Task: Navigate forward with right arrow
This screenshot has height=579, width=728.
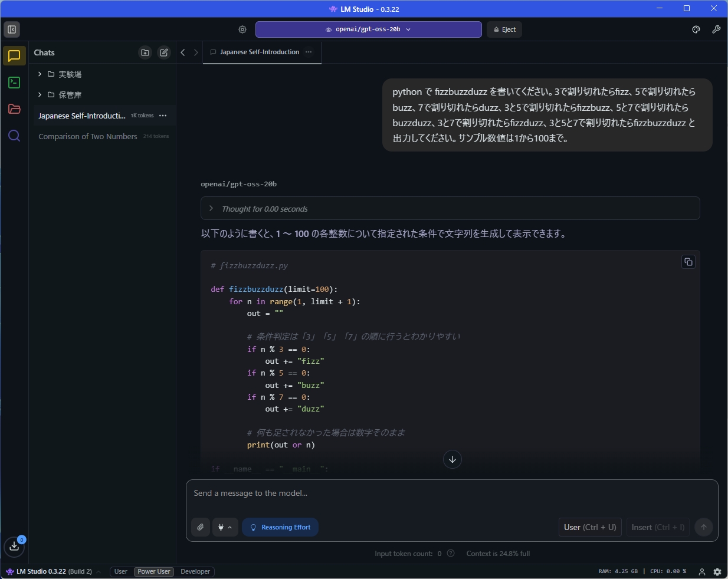Action: (x=196, y=52)
